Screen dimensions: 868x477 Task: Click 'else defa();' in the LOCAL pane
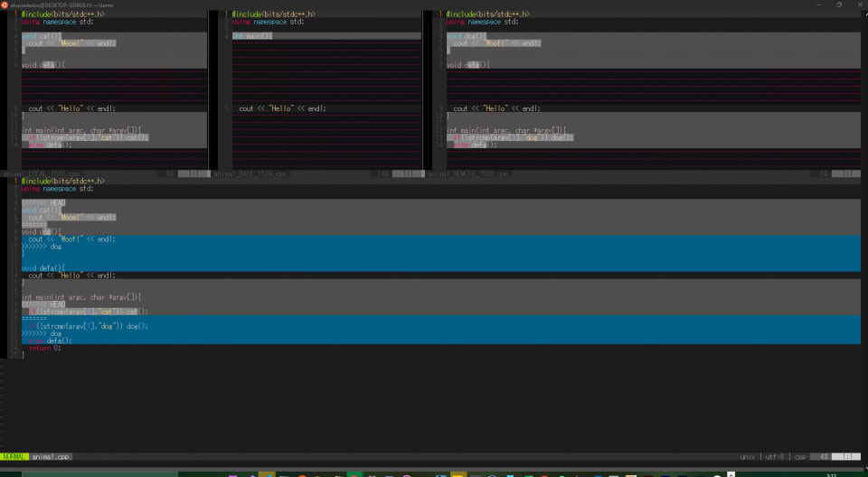[x=51, y=145]
